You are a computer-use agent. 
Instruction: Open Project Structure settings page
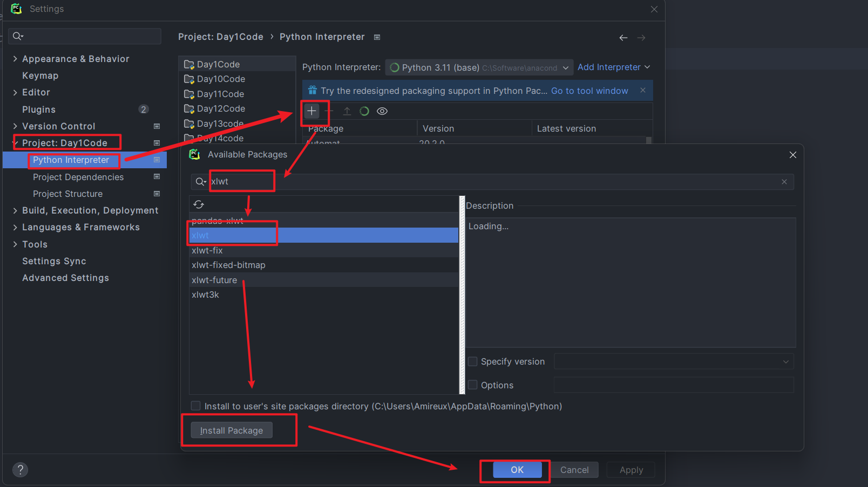click(x=67, y=194)
